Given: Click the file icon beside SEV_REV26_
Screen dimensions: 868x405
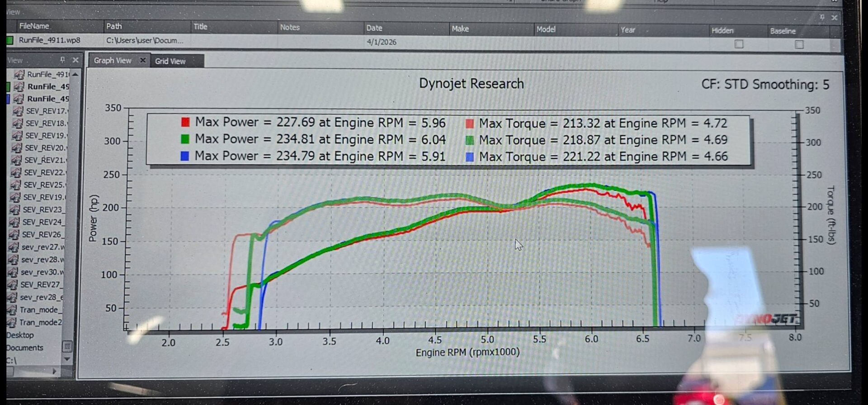Looking at the screenshot, I should 14,234.
